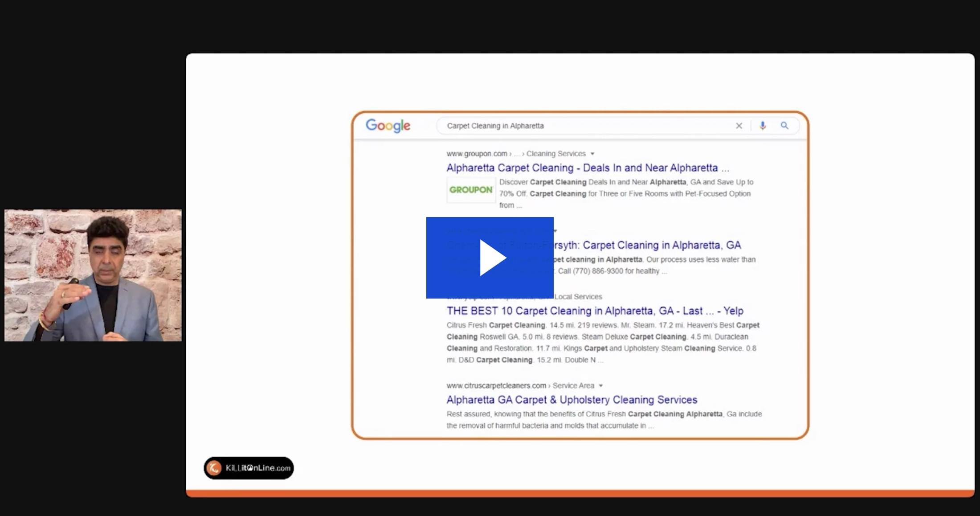Click the presenter webcam video thumbnail
Screen dimensions: 980x516
point(93,275)
